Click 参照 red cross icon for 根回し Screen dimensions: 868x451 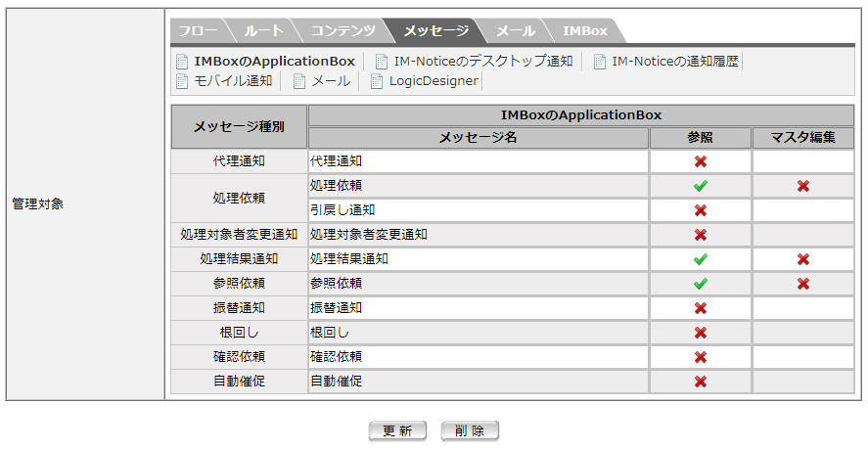(701, 333)
